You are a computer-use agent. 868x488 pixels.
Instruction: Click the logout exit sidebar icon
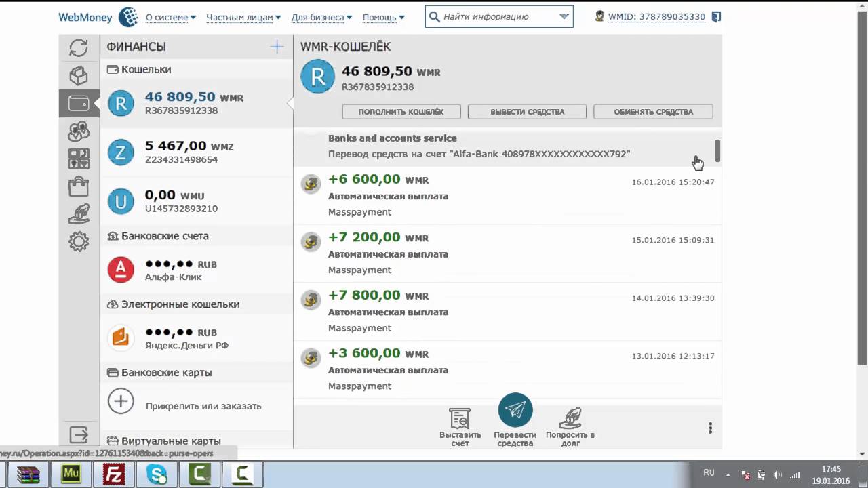pyautogui.click(x=79, y=434)
